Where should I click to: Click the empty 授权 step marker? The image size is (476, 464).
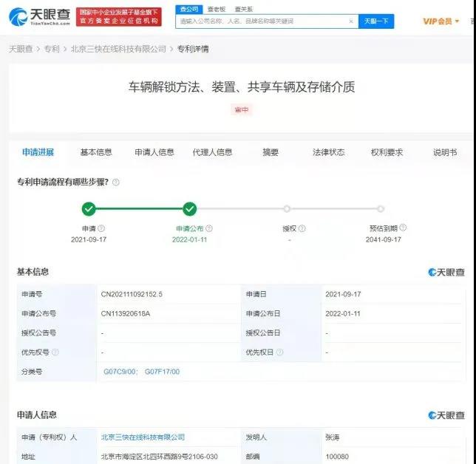[x=287, y=209]
